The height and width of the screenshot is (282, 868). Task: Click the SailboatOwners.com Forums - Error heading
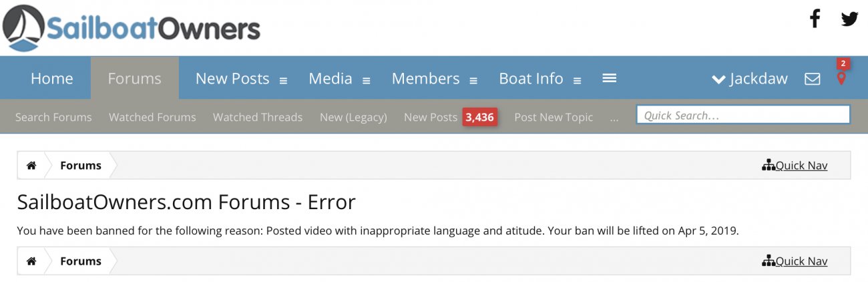point(186,202)
